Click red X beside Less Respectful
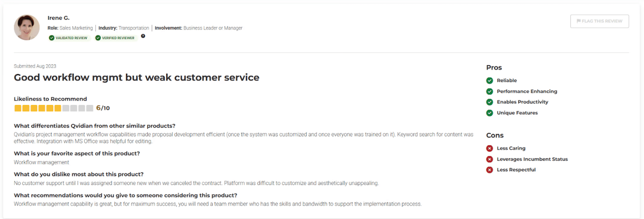Viewport: 644px width, 219px height. click(x=489, y=170)
